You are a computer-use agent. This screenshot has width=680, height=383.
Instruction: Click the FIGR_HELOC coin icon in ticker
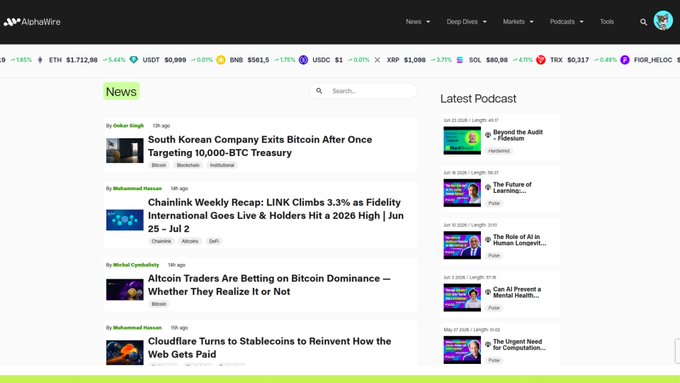tap(625, 60)
